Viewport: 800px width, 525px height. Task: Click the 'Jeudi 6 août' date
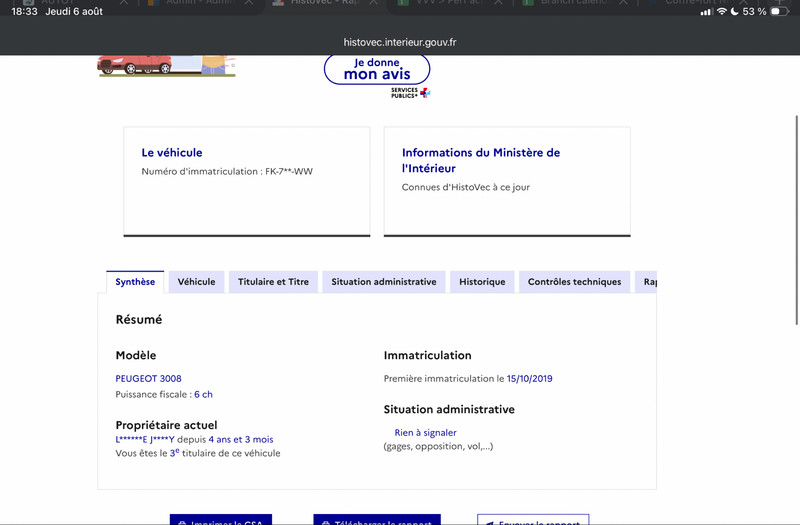[74, 11]
